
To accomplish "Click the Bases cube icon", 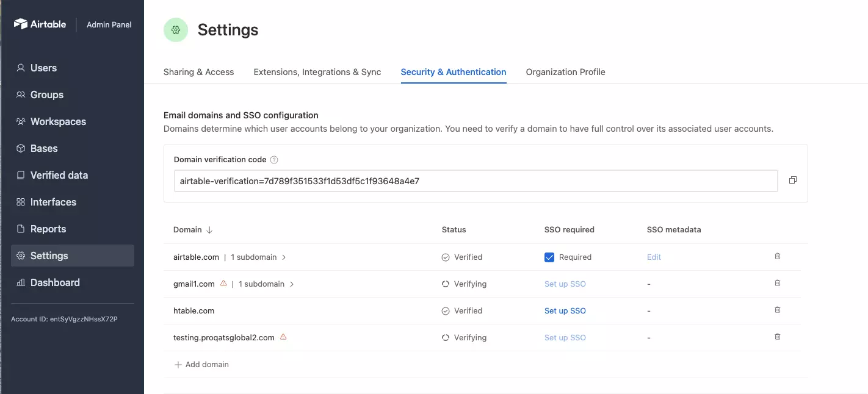I will tap(21, 148).
